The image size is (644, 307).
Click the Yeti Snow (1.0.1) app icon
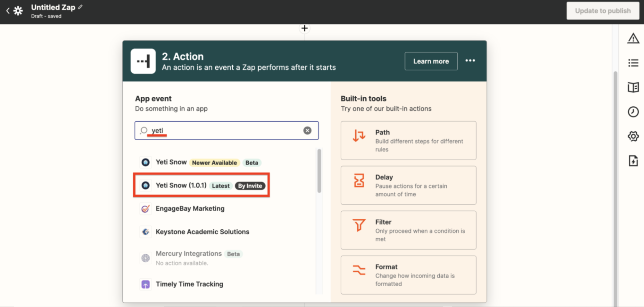[145, 185]
